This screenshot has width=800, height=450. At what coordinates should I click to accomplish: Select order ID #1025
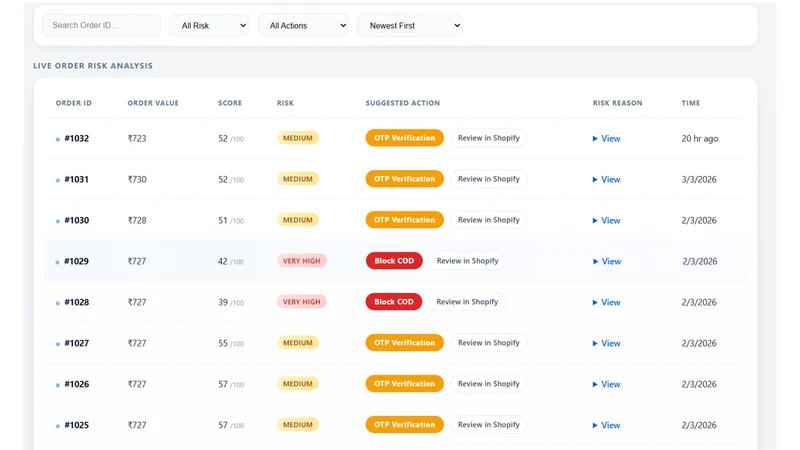[77, 425]
